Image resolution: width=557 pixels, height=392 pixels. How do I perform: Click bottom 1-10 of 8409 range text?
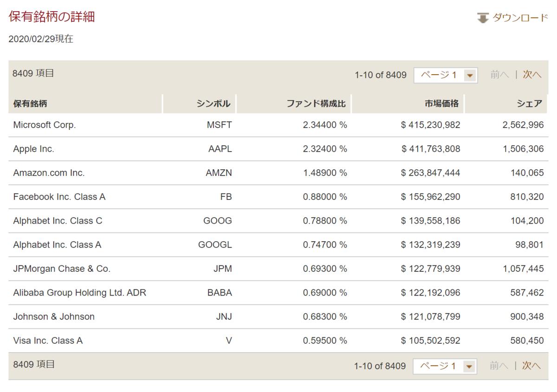[380, 366]
